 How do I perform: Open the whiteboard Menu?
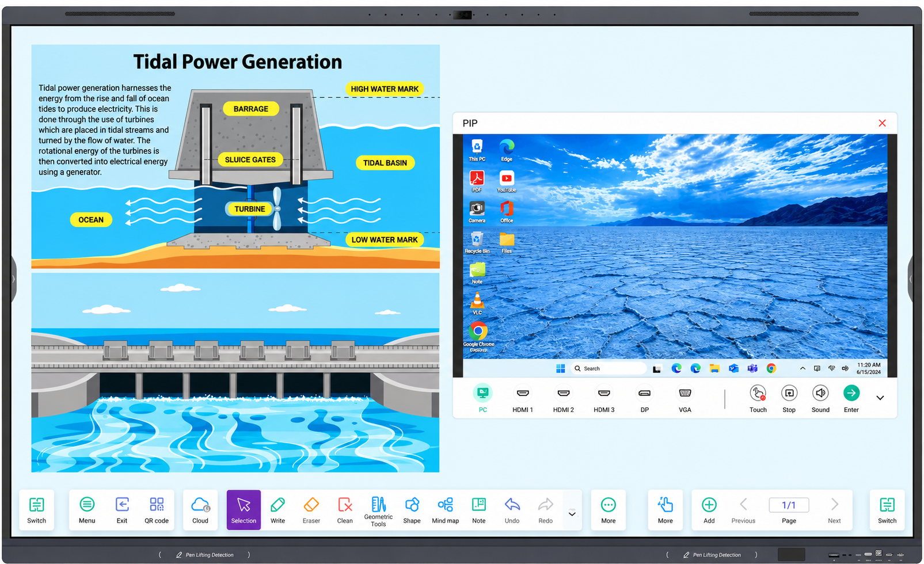click(x=87, y=510)
